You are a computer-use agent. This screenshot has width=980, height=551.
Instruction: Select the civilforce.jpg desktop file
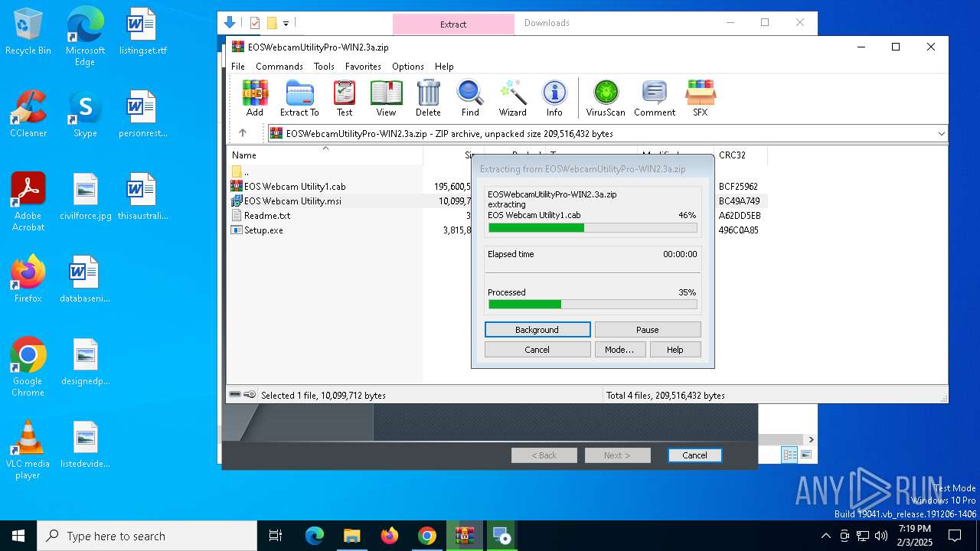86,197
